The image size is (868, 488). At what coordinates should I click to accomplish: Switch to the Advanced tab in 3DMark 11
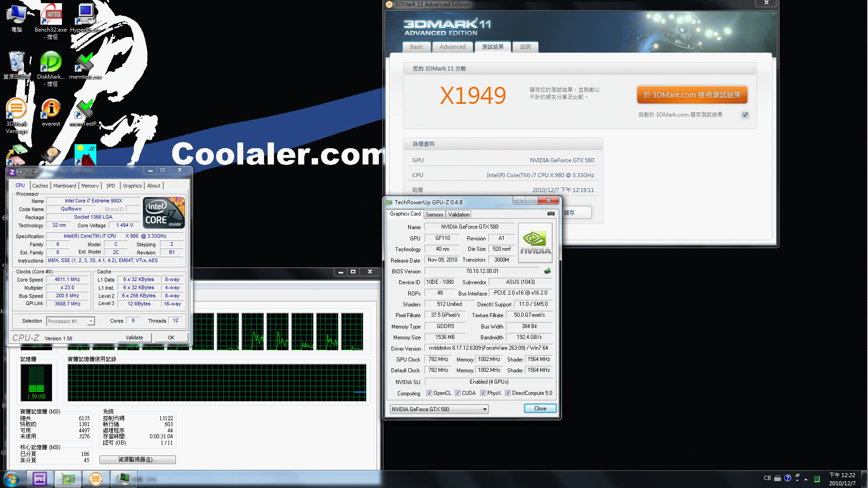point(452,47)
